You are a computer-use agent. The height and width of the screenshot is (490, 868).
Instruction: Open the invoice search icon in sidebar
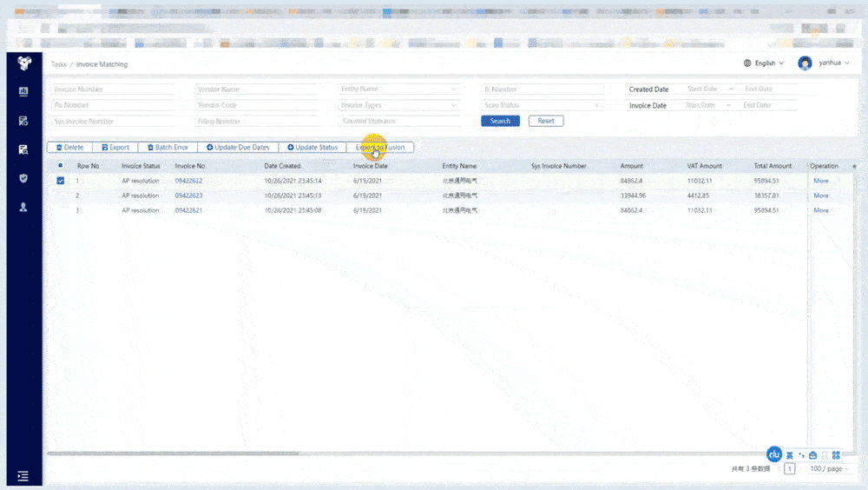pyautogui.click(x=23, y=149)
